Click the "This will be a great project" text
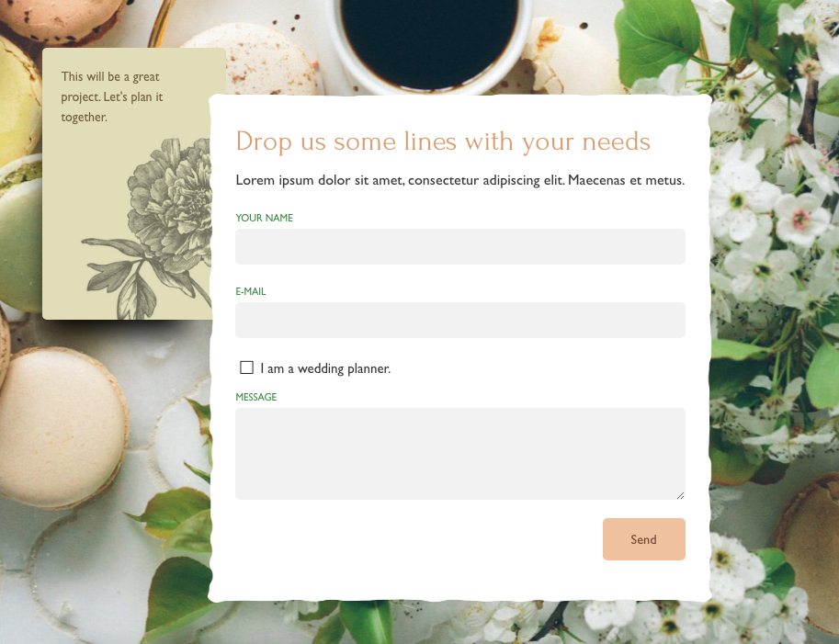Viewport: 839px width, 644px height. tap(112, 96)
